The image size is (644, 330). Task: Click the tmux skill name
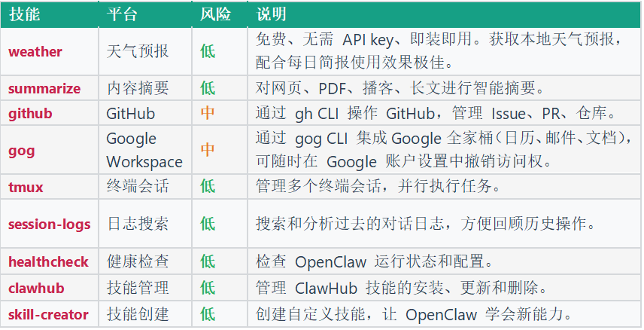[26, 187]
